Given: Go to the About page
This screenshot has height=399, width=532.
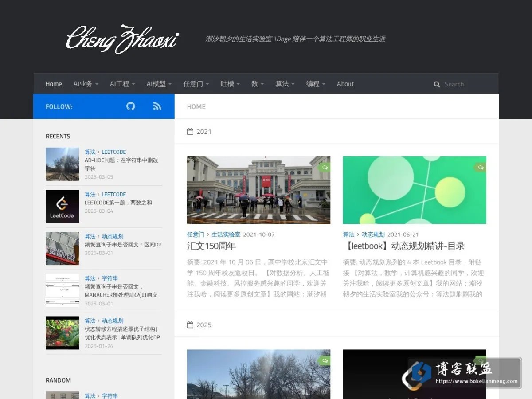Looking at the screenshot, I should point(345,84).
